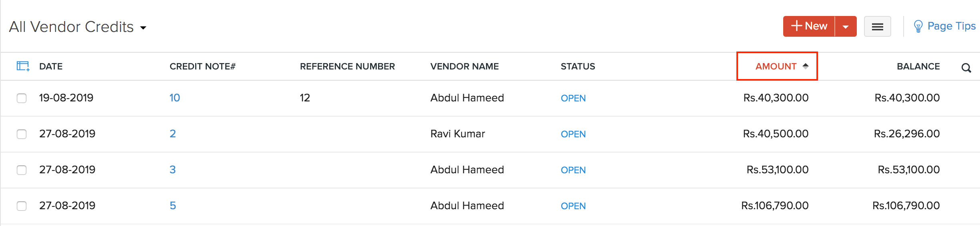Open the table search magnifier icon
980x226 pixels.
[x=966, y=68]
